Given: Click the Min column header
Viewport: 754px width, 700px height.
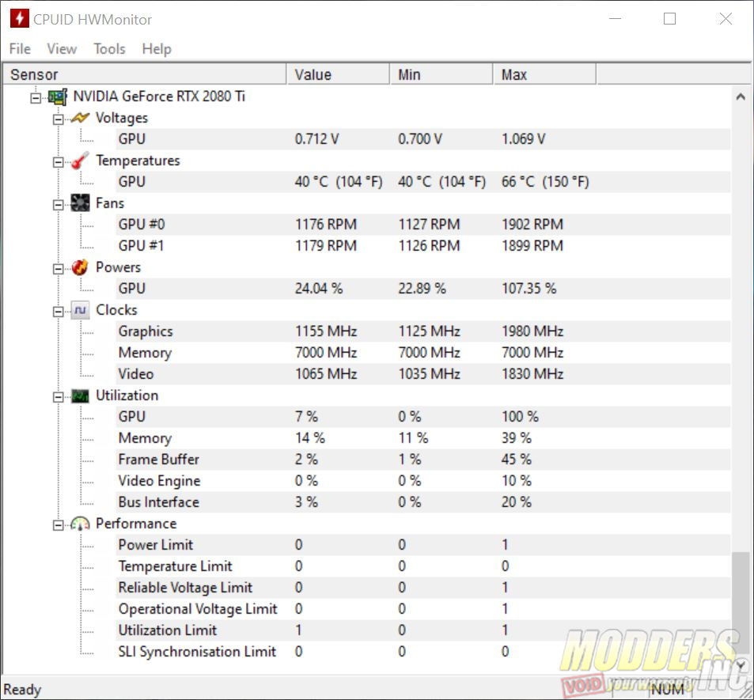Looking at the screenshot, I should point(441,74).
